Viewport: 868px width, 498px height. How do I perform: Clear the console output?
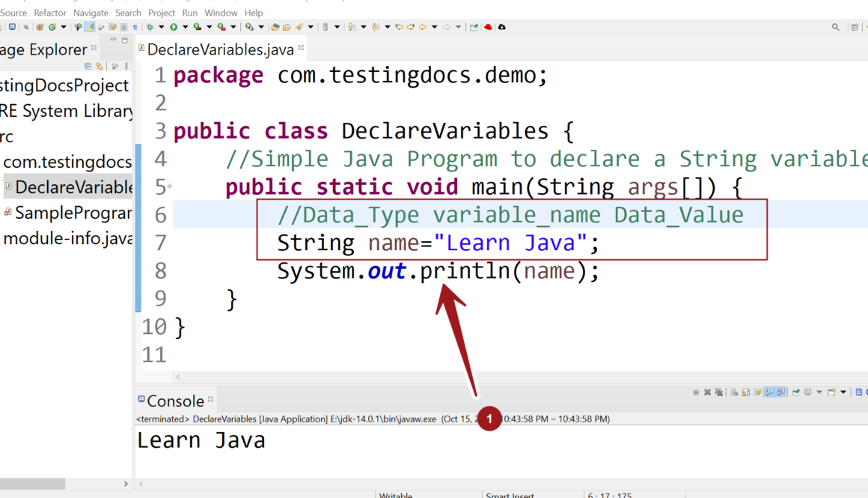coord(735,392)
